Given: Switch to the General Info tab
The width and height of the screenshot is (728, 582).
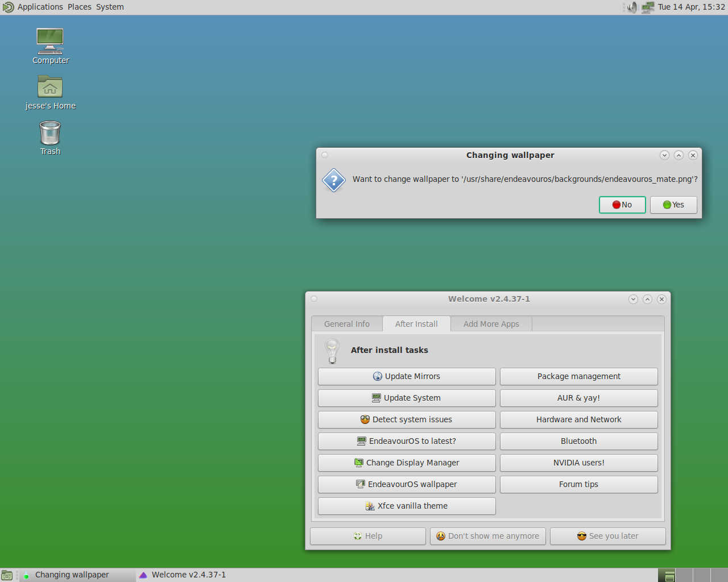Looking at the screenshot, I should pyautogui.click(x=347, y=324).
